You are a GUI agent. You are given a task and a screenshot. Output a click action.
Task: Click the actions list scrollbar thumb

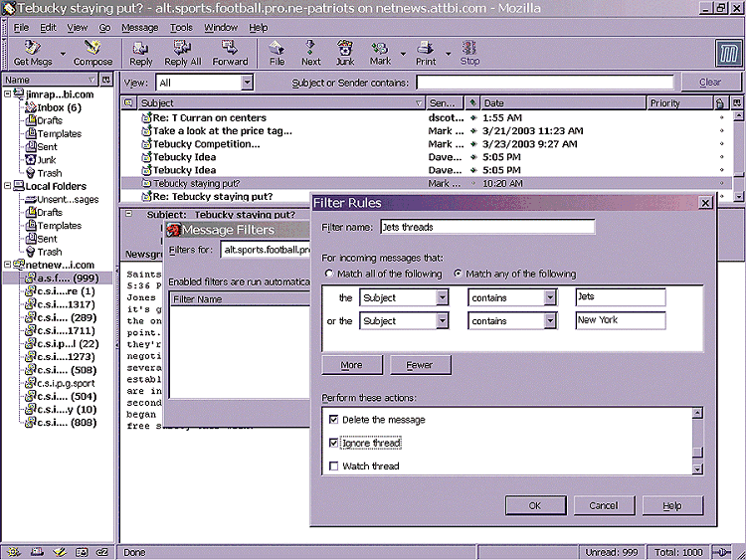tap(697, 452)
